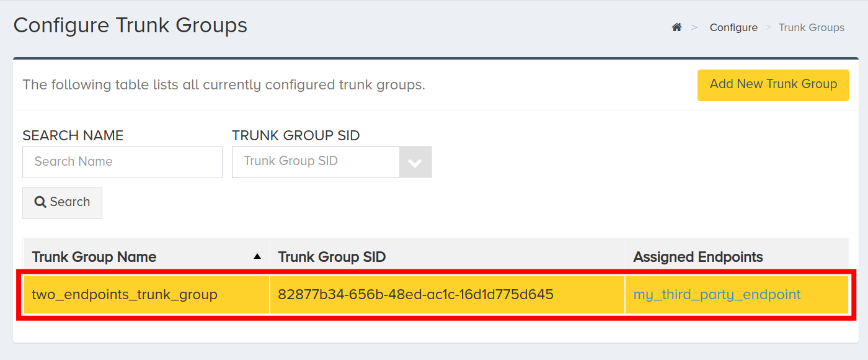The width and height of the screenshot is (868, 360).
Task: Open the my_third_party_endpoint link
Action: pyautogui.click(x=717, y=295)
